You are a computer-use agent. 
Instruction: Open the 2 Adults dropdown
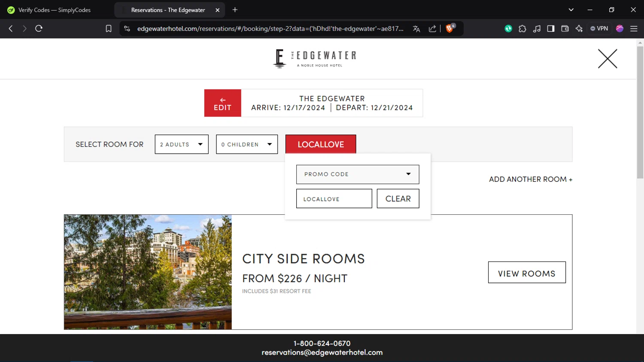coord(182,144)
